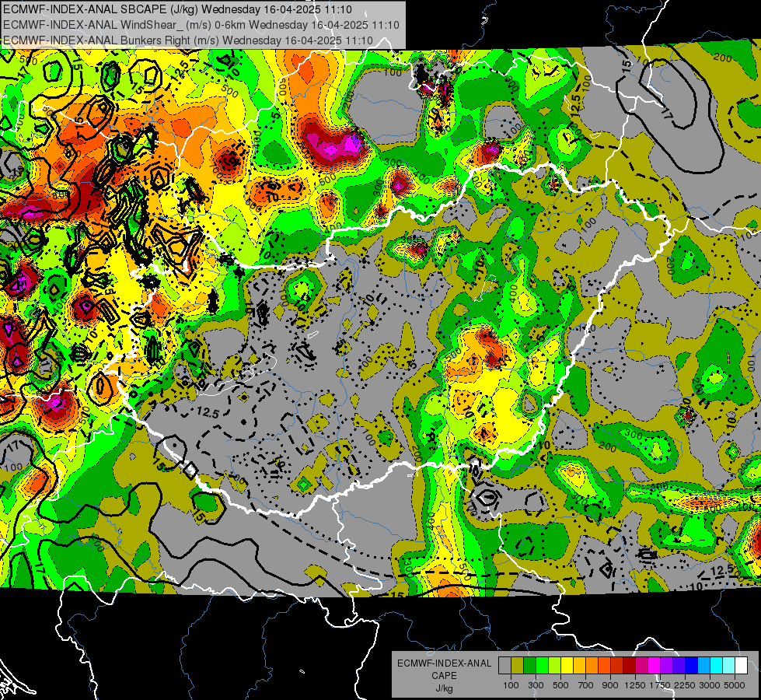
Task: Click the gray swatch in the CAPE legend
Action: (504, 665)
